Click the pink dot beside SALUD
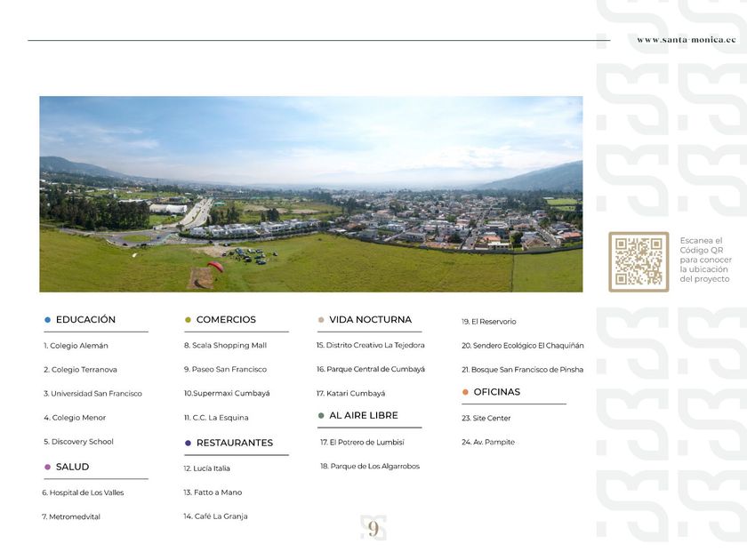 (47, 468)
